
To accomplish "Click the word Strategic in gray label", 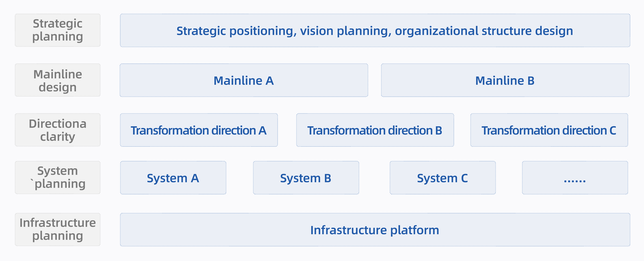I will (58, 24).
